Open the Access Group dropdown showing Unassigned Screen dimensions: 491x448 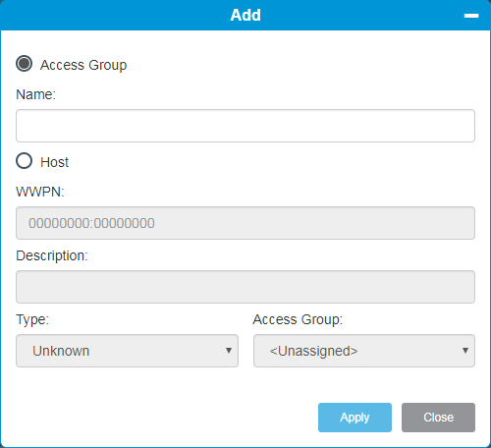point(364,351)
